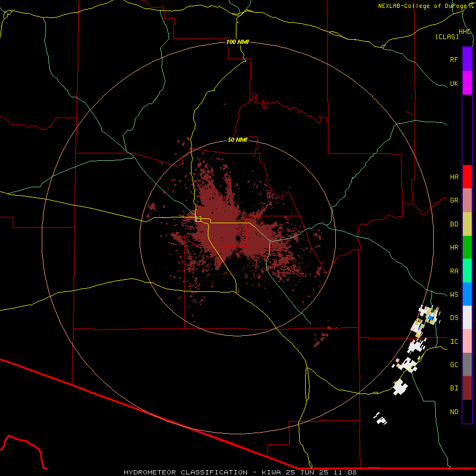476x476 pixels.
Task: Click the brown BI legend swatch
Action: (x=467, y=388)
